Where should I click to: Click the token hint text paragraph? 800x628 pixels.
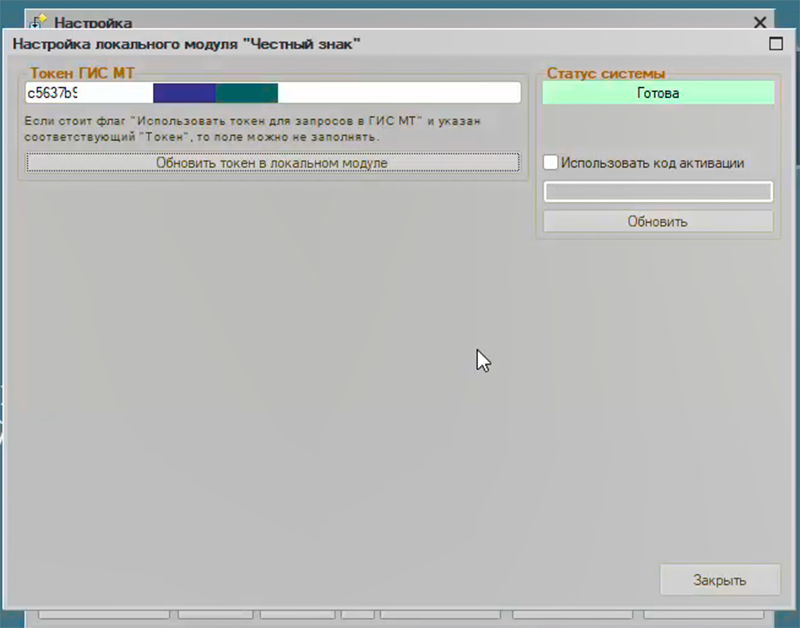(x=252, y=128)
